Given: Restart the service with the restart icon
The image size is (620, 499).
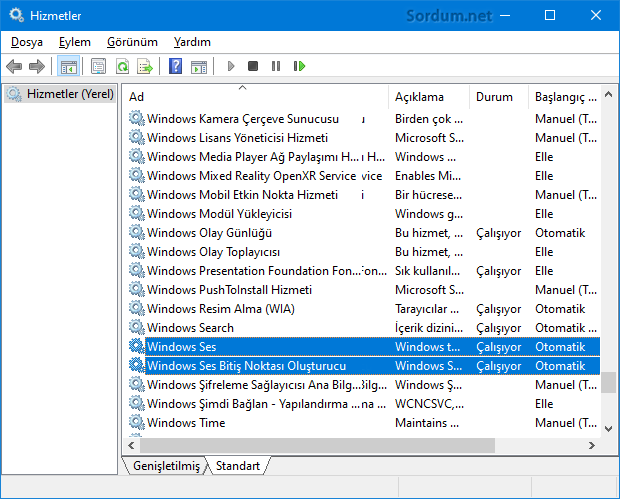Looking at the screenshot, I should click(x=299, y=66).
